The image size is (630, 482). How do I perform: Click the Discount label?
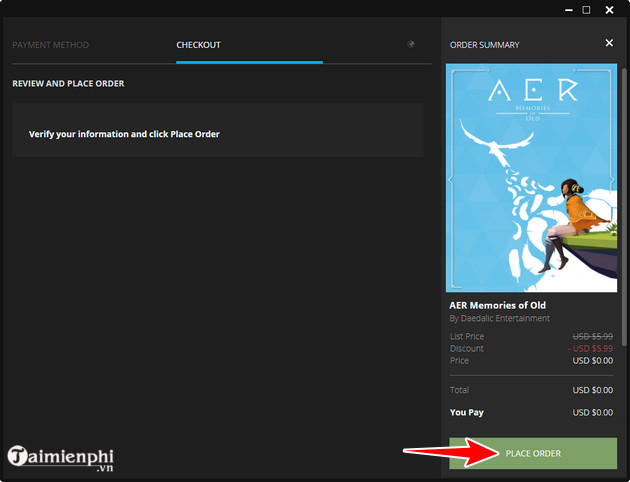click(466, 348)
